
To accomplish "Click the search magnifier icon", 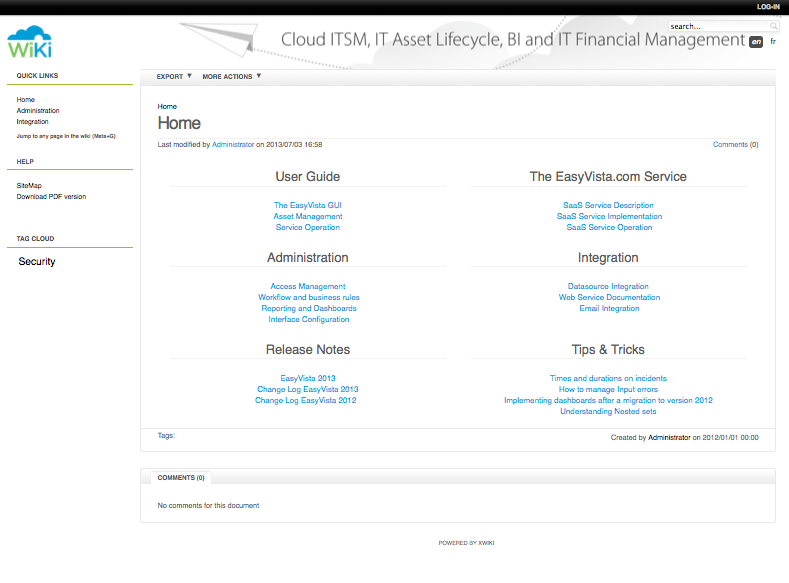I will tap(773, 26).
